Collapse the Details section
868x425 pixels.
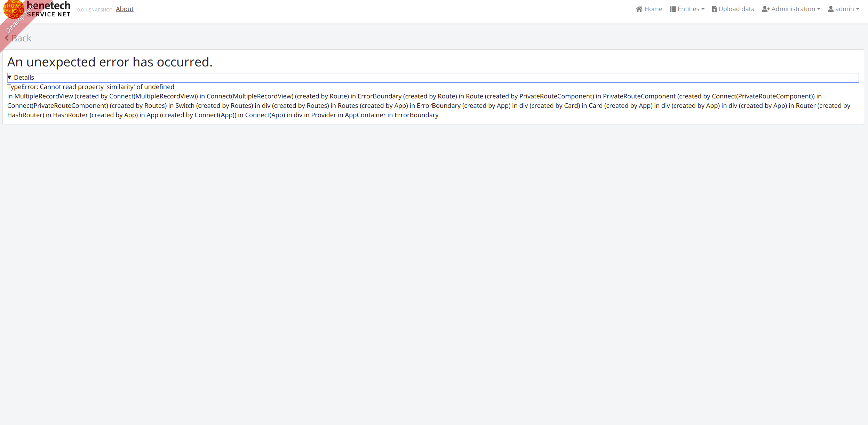point(24,77)
